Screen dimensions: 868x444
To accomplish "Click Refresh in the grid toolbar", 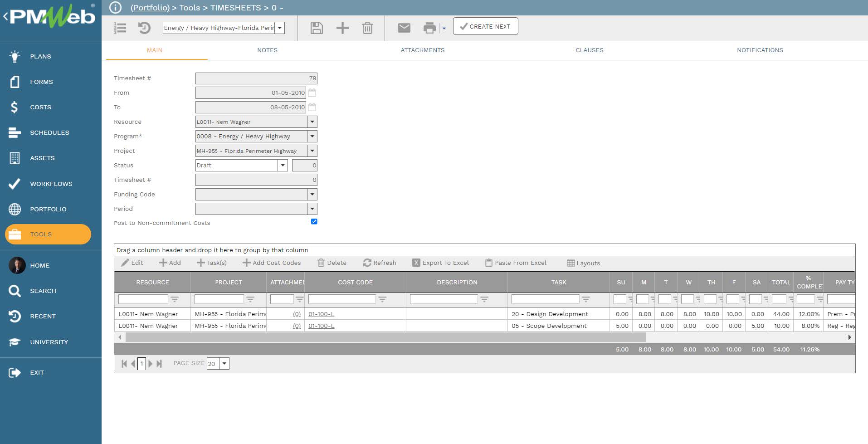I will pyautogui.click(x=380, y=263).
